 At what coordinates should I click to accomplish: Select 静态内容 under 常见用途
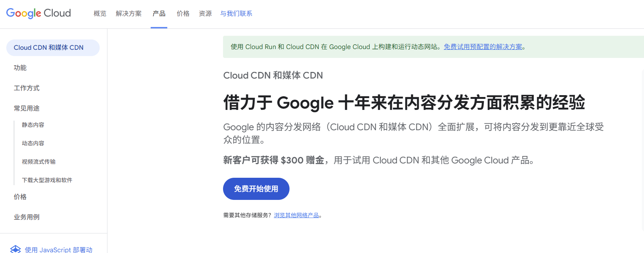coord(33,125)
